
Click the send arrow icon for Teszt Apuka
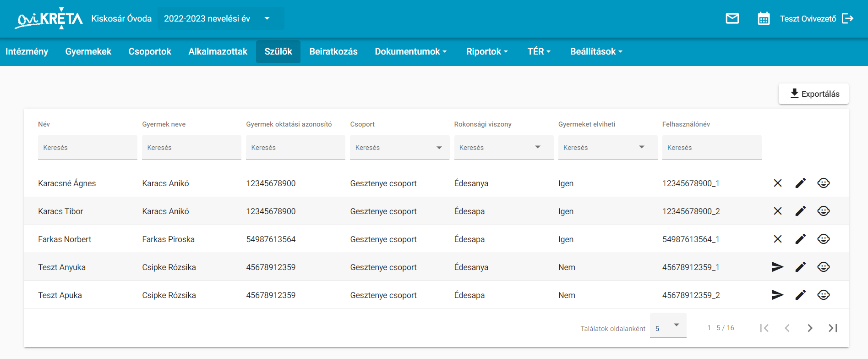click(778, 295)
